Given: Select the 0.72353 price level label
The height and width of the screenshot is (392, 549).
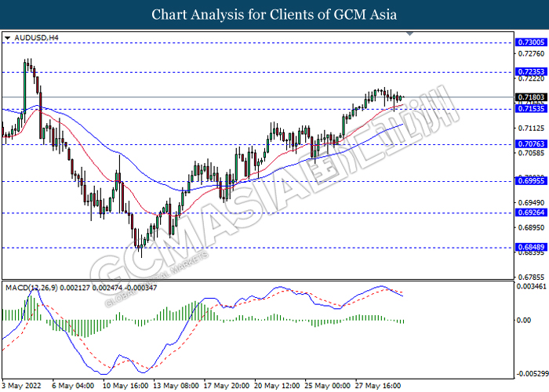Looking at the screenshot, I should (x=531, y=72).
